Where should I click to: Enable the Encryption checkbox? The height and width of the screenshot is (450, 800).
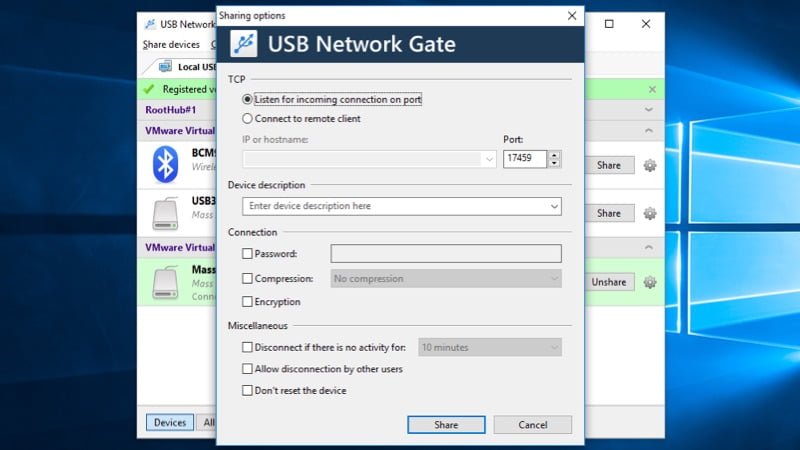click(x=247, y=302)
